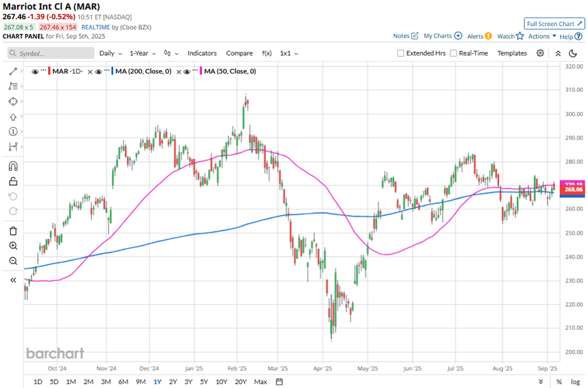Viewport: 588px width, 388px height.
Task: Redo the last chart action
Action: (x=13, y=211)
